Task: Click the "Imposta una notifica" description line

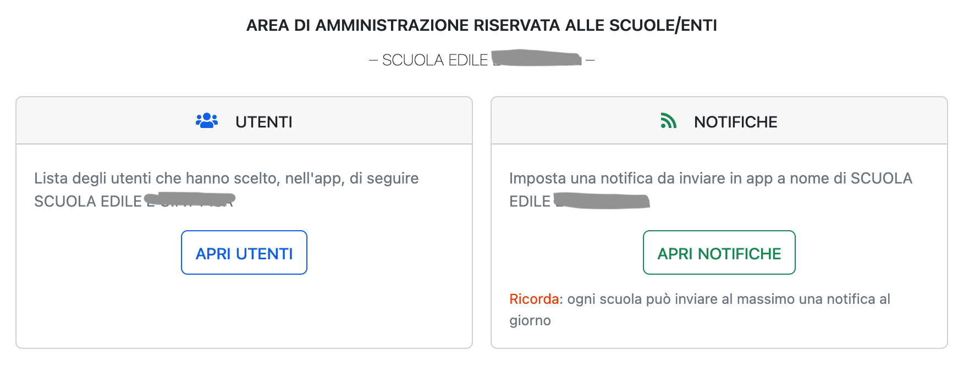Action: point(711,178)
